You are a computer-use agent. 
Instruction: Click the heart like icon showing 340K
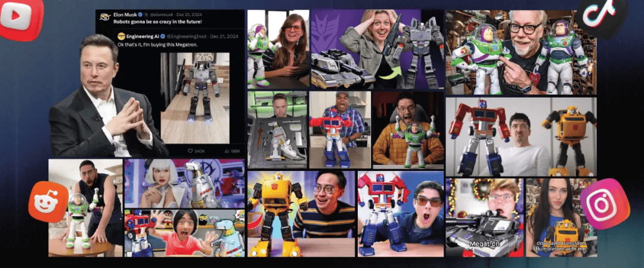[x=191, y=151]
